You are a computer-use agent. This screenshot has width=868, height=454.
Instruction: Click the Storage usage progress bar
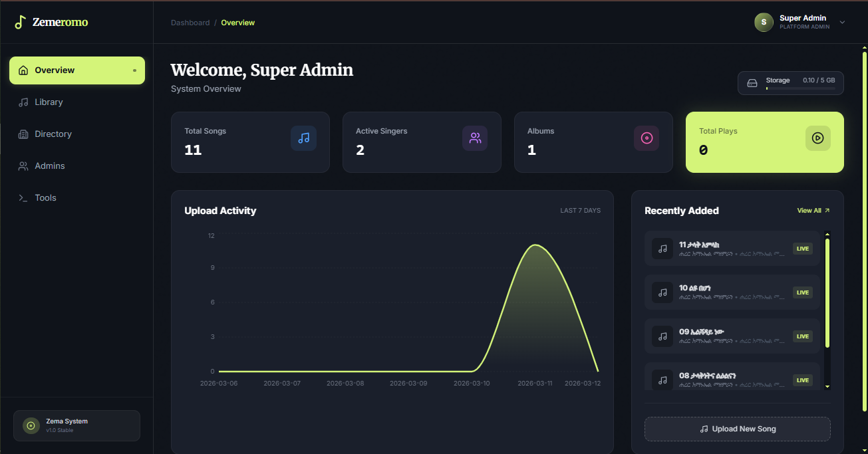point(802,88)
